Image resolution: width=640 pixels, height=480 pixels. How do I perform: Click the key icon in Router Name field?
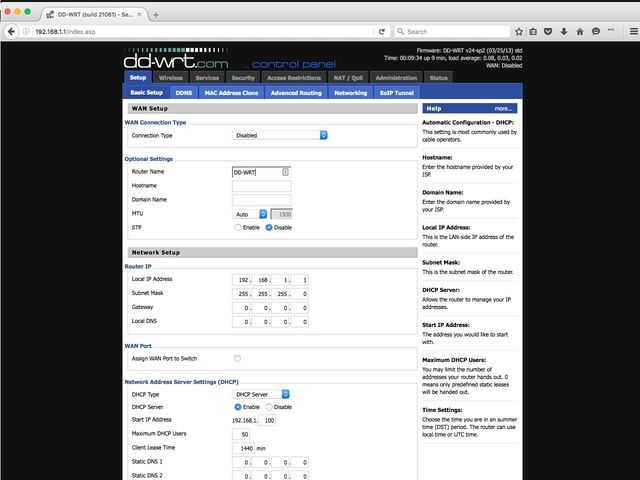(285, 172)
